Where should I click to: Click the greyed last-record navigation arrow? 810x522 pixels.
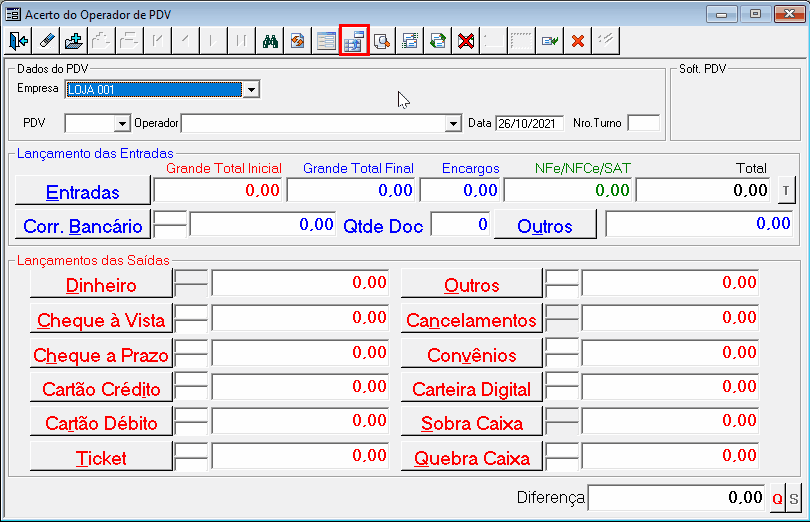point(241,40)
